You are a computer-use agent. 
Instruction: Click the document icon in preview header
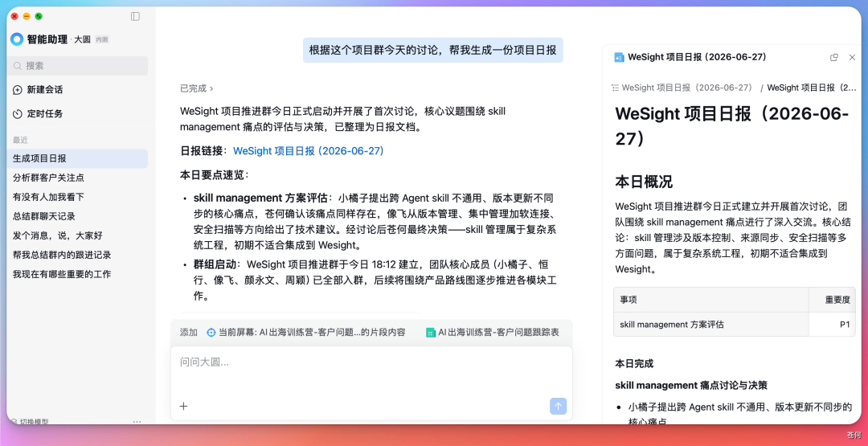click(x=619, y=57)
